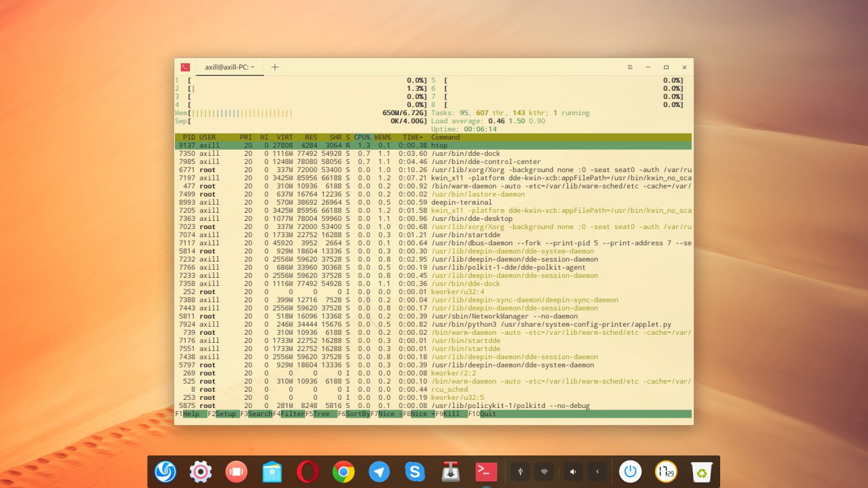Open the Trash from the dock
This screenshot has width=868, height=488.
702,472
